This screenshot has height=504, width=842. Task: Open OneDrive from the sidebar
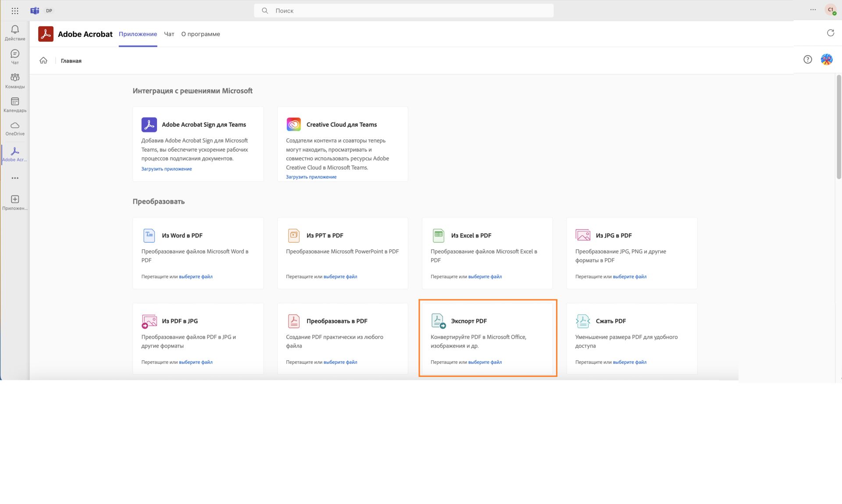(15, 128)
